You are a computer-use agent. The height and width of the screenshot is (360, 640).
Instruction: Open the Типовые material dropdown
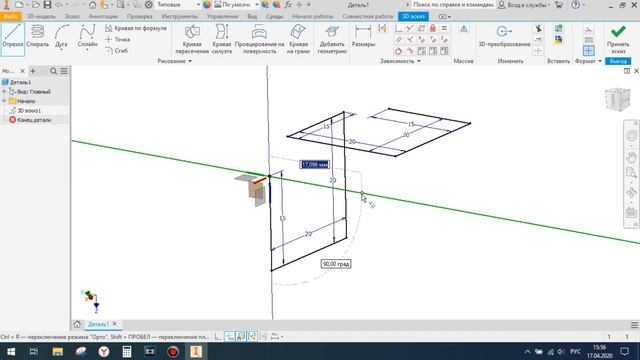pyautogui.click(x=178, y=5)
